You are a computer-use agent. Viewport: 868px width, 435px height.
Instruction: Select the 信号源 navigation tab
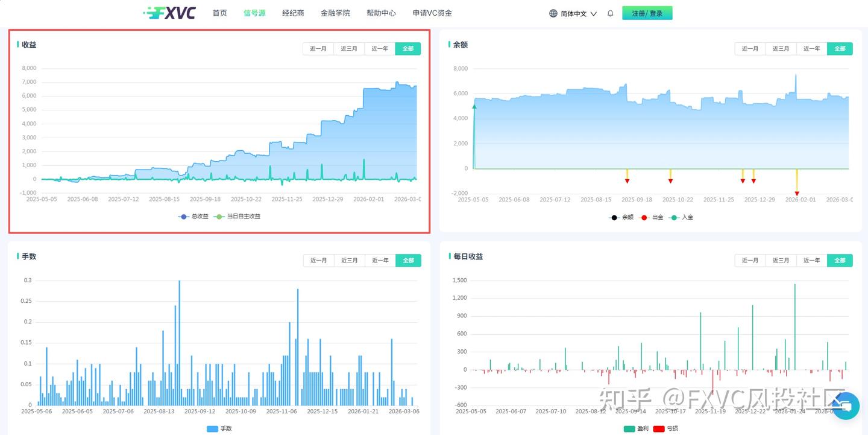coord(254,13)
